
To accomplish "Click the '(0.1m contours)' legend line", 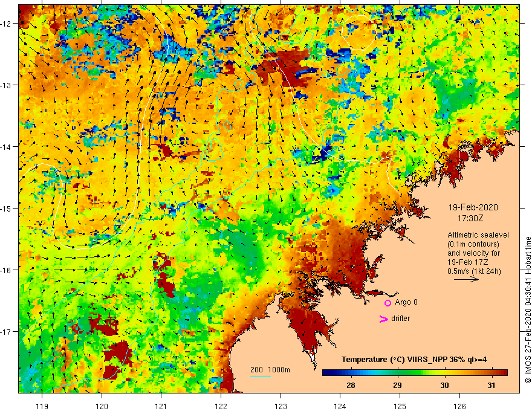I will (x=473, y=244).
